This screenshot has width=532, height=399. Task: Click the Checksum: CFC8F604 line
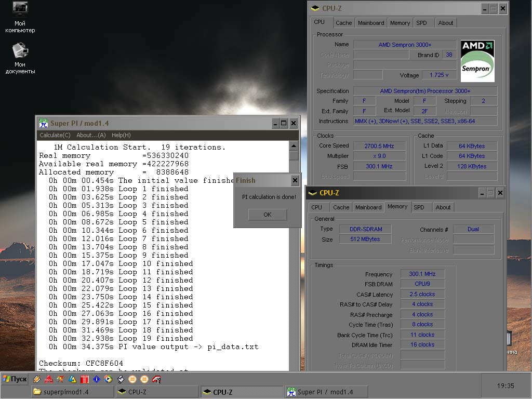[x=81, y=363]
